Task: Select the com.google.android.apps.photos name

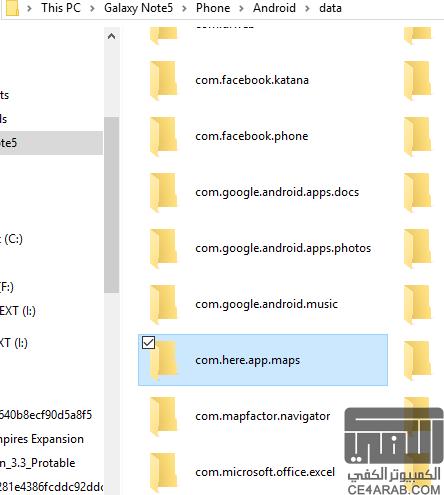Action: [283, 248]
